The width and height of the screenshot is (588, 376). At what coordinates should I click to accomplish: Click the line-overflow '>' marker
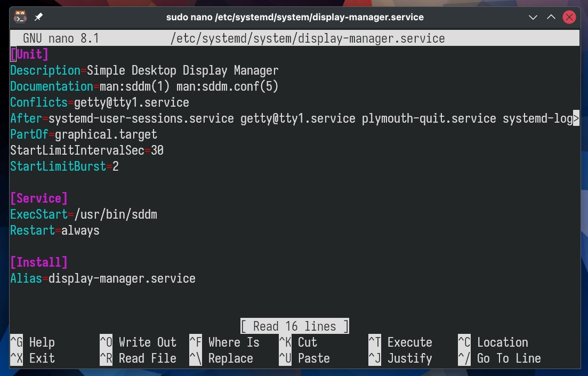coord(576,118)
